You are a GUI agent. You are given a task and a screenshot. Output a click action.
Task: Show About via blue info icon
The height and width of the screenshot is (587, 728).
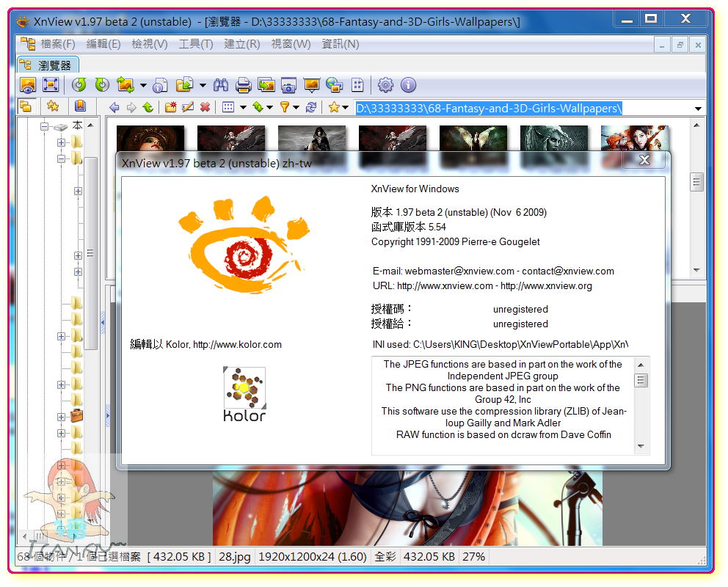pos(408,85)
